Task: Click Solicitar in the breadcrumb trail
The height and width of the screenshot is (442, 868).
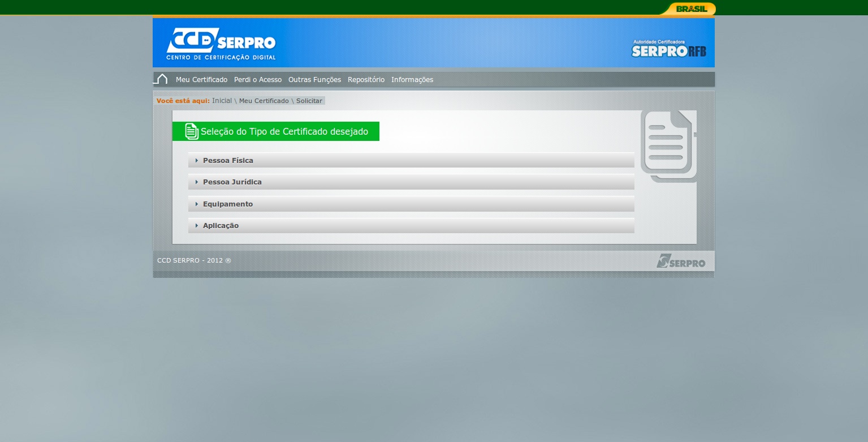Action: tap(309, 101)
